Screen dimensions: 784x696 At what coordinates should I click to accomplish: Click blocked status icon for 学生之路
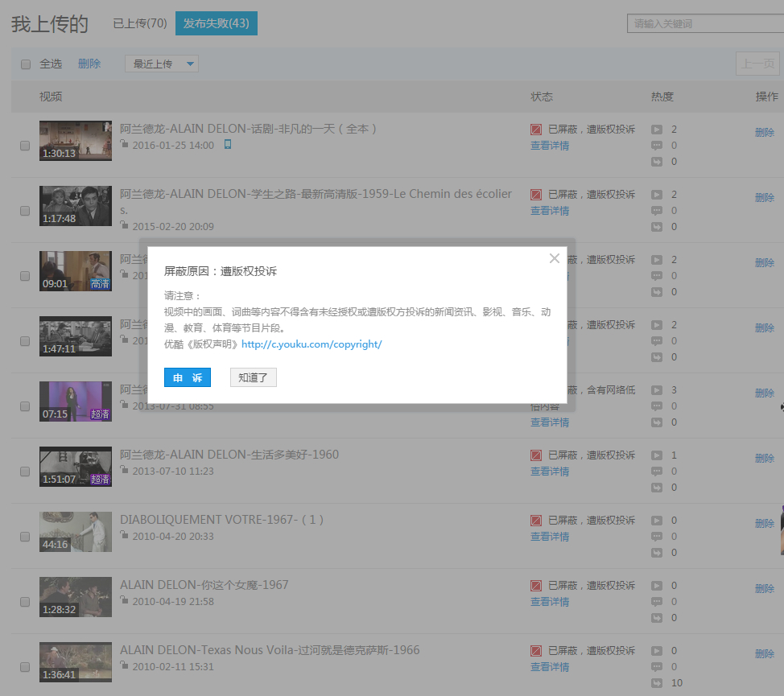[536, 195]
